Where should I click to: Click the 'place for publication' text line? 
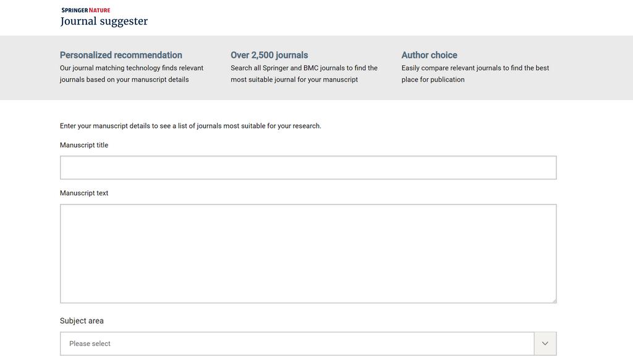(433, 80)
